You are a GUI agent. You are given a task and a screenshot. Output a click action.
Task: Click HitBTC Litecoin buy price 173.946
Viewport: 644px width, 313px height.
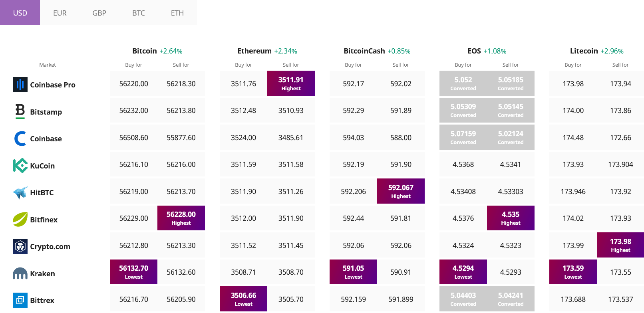[x=573, y=192]
